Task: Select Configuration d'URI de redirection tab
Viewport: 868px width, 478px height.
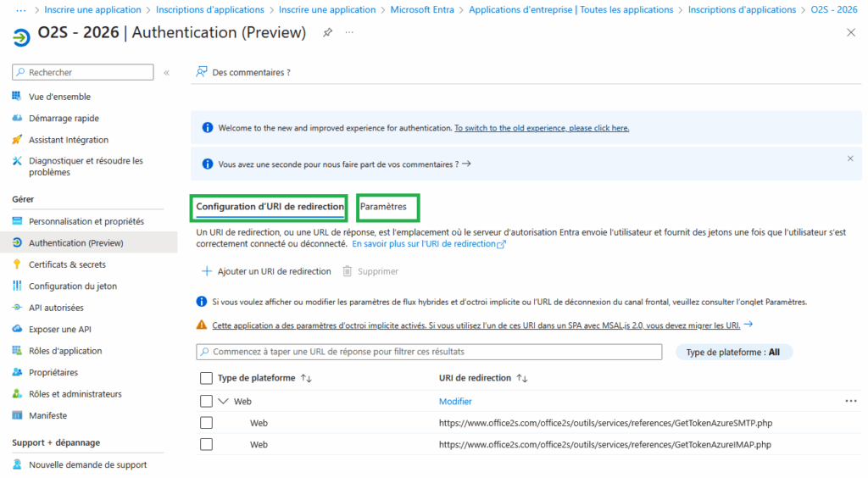Action: click(x=270, y=206)
